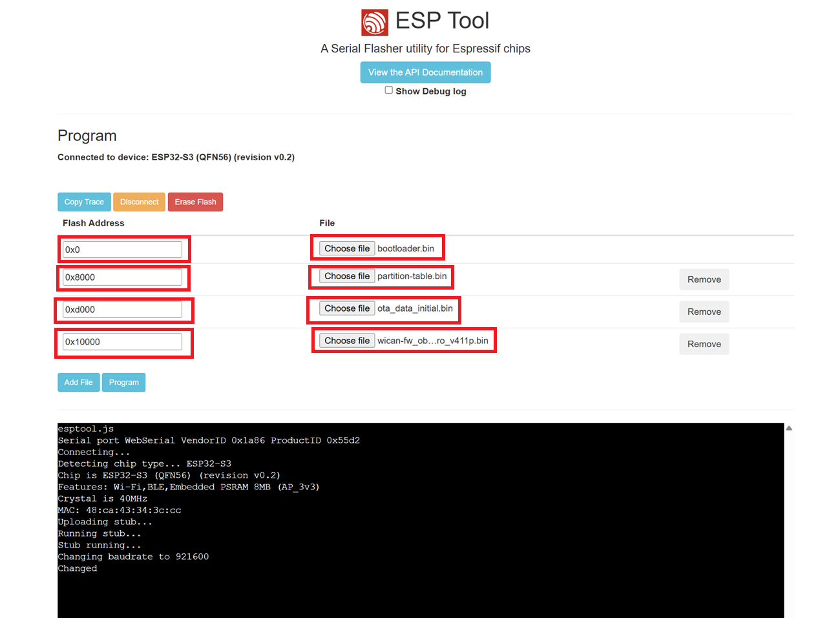Image resolution: width=840 pixels, height=618 pixels.
Task: Click the 'Connected to device' status text
Action: click(x=176, y=157)
